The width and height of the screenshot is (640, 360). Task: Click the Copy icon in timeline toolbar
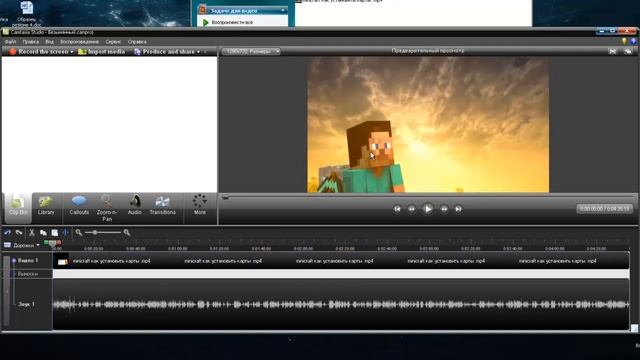pos(43,232)
